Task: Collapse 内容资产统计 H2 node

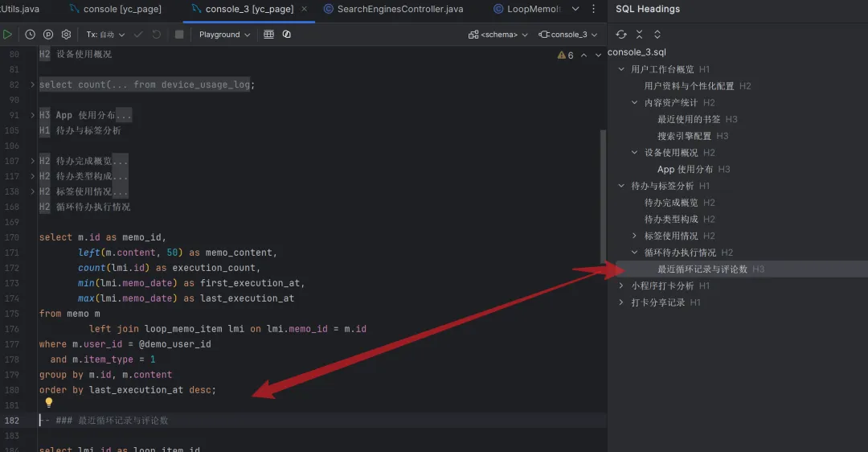Action: pyautogui.click(x=634, y=102)
